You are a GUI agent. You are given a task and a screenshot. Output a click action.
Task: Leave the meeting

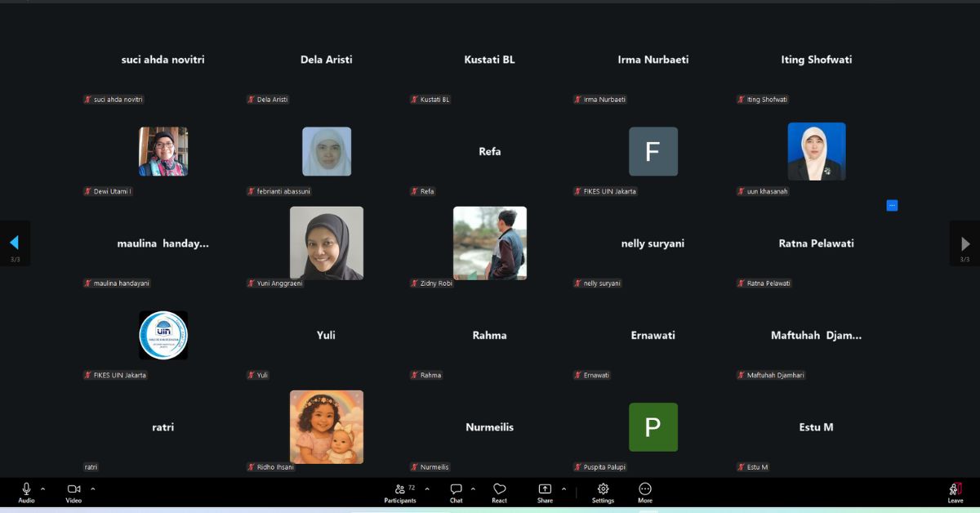[x=955, y=492]
